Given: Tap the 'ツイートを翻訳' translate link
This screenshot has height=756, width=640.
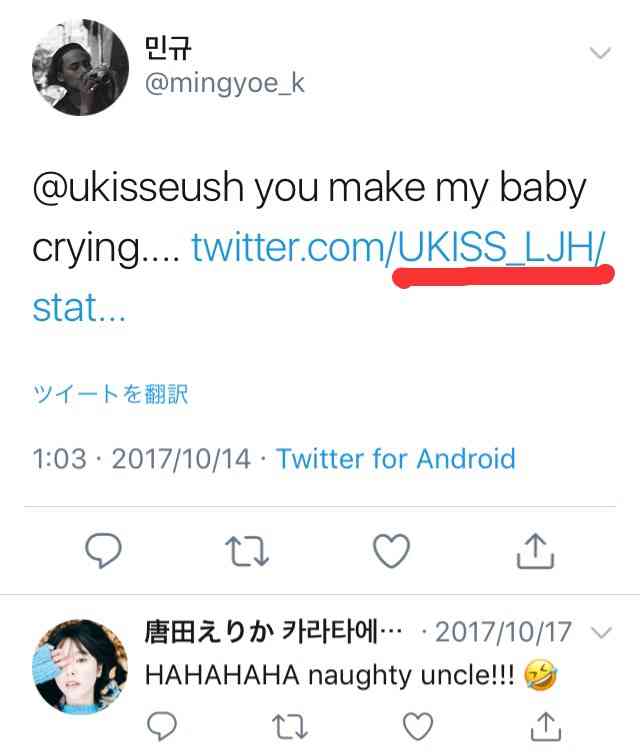Looking at the screenshot, I should pos(110,394).
